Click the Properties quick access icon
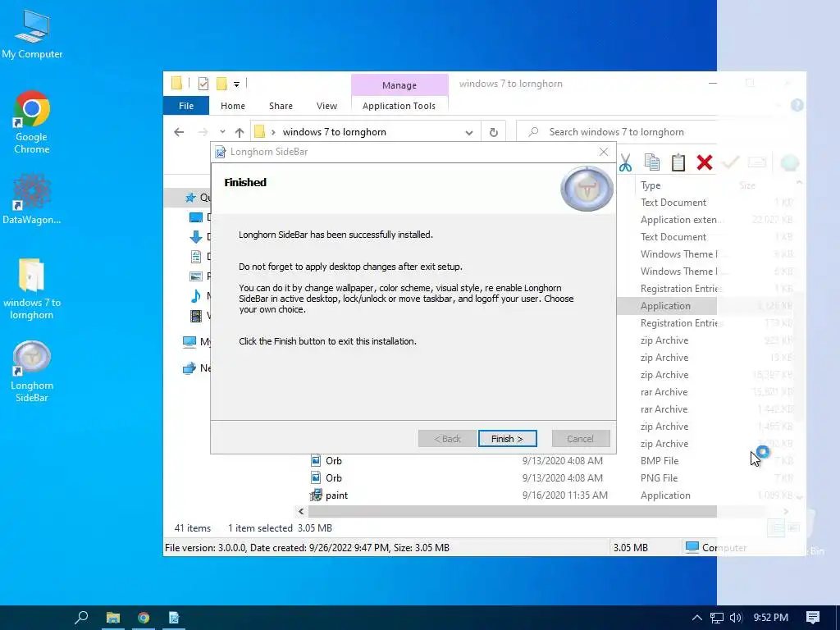840x630 pixels. coord(203,84)
